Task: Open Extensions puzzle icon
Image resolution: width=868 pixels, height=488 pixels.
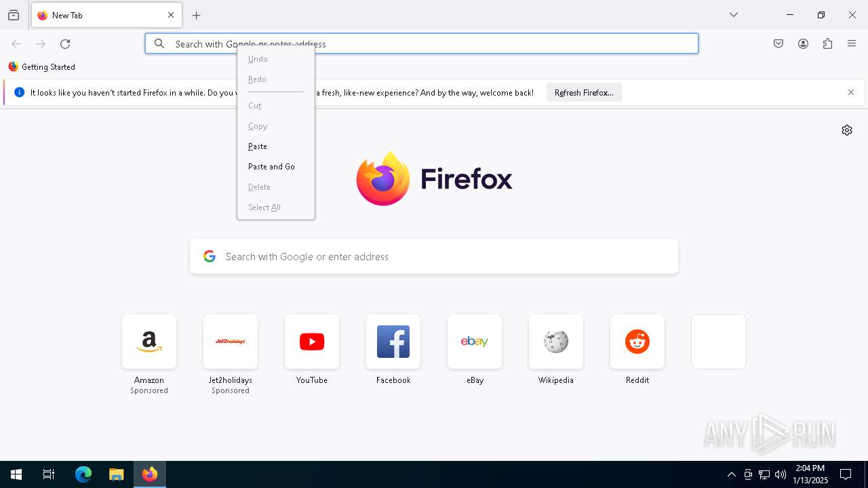Action: [x=827, y=43]
